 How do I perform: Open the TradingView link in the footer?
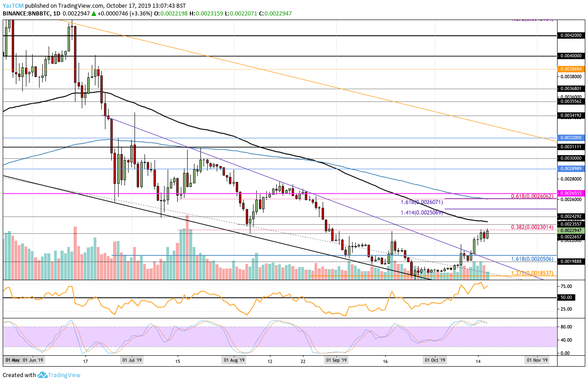point(65,375)
